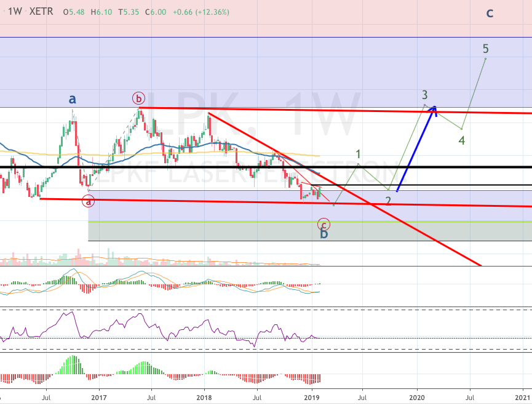Select the circled red "c" wave label

(324, 225)
